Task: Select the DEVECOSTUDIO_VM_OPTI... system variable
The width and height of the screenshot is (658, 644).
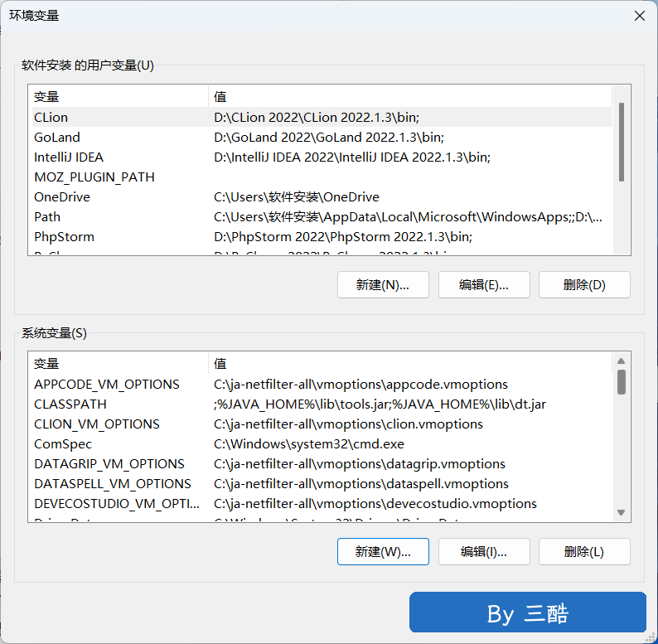Action: click(322, 504)
